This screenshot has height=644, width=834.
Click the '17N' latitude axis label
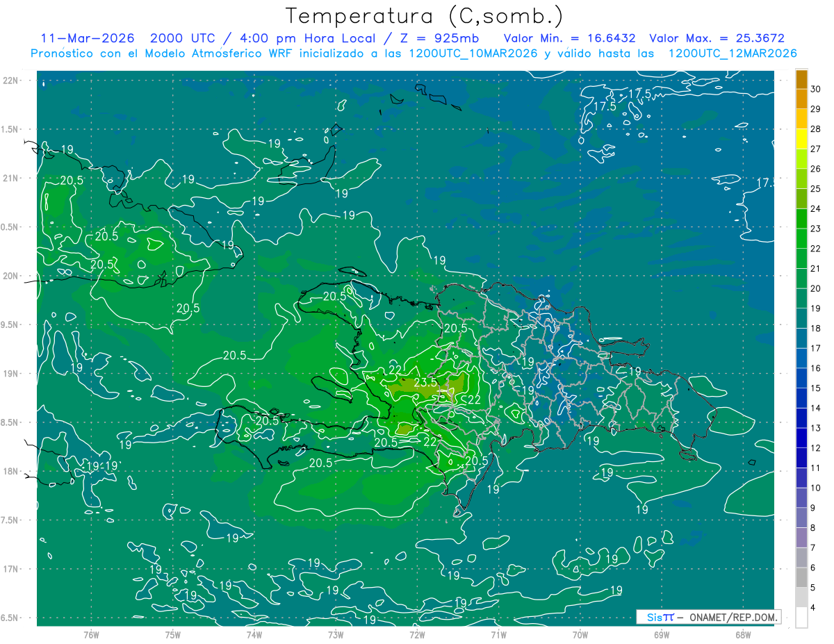tap(10, 569)
